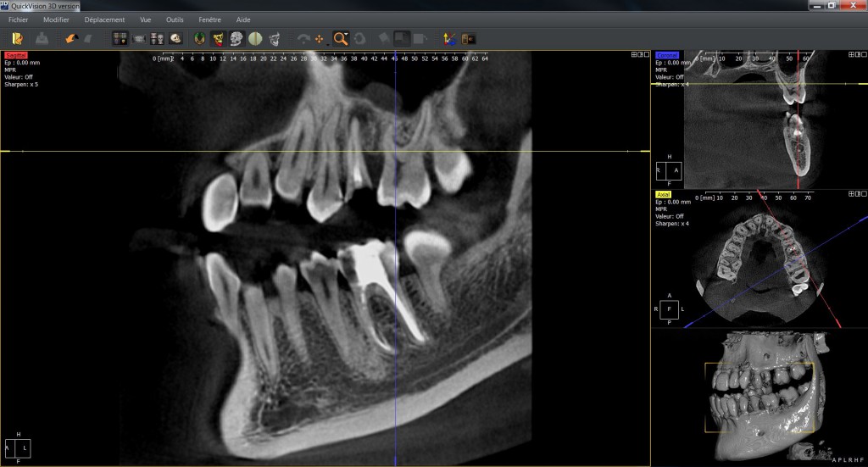Click the colored skull rendering icon
This screenshot has height=467, width=868.
pyautogui.click(x=217, y=38)
